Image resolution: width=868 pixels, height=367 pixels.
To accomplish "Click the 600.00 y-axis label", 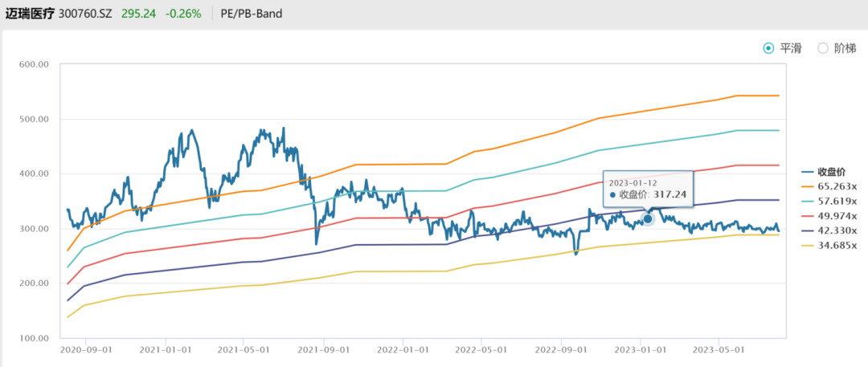I will [34, 64].
